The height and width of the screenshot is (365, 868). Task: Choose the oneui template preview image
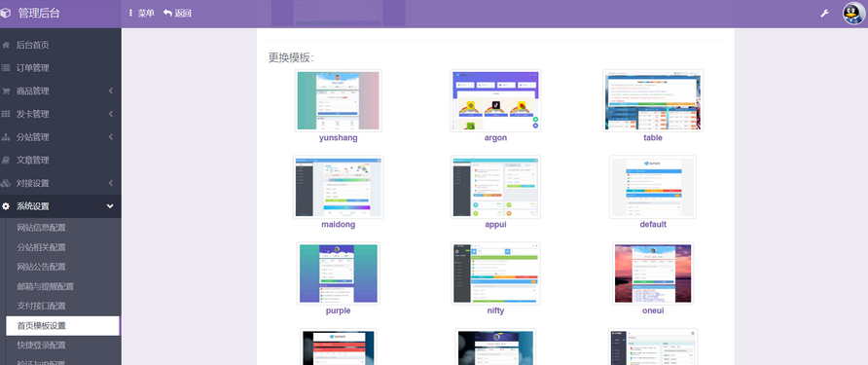[653, 274]
